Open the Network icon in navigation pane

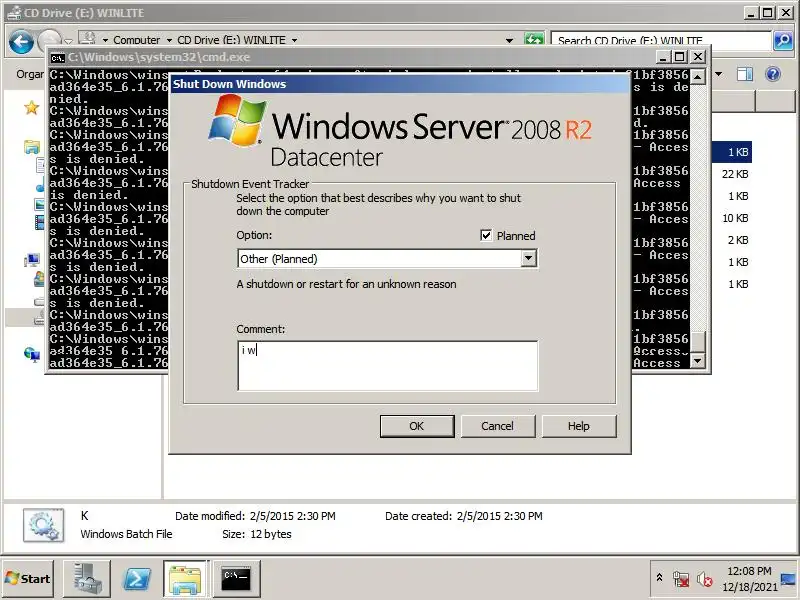click(x=32, y=354)
